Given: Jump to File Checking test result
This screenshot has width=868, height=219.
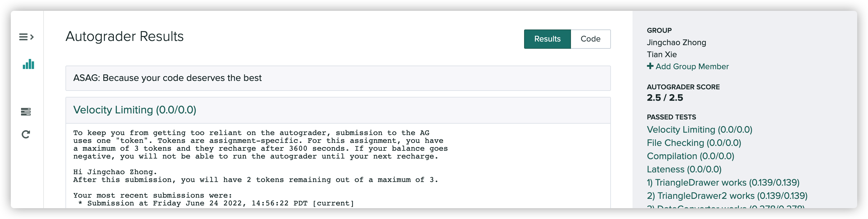Looking at the screenshot, I should tap(694, 143).
